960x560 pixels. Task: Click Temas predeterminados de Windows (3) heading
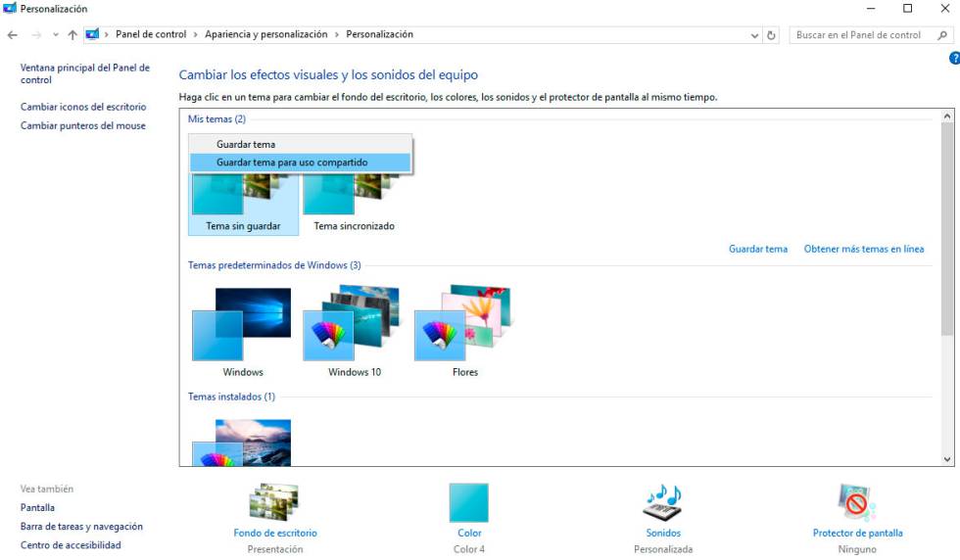(x=274, y=265)
